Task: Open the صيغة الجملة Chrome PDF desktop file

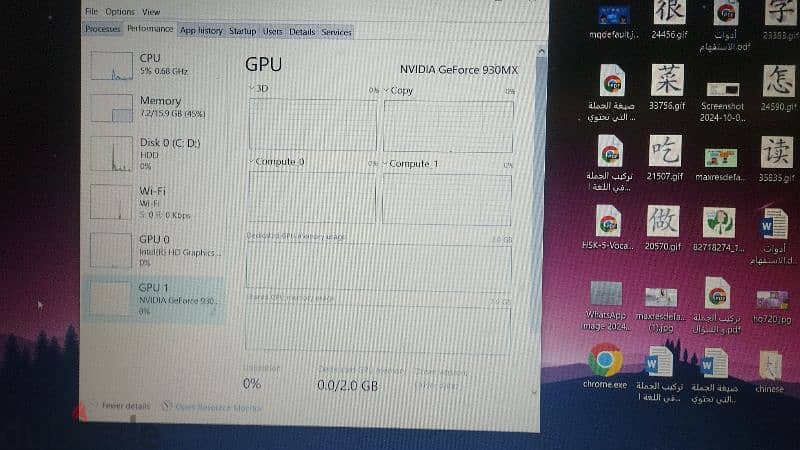Action: pyautogui.click(x=612, y=93)
